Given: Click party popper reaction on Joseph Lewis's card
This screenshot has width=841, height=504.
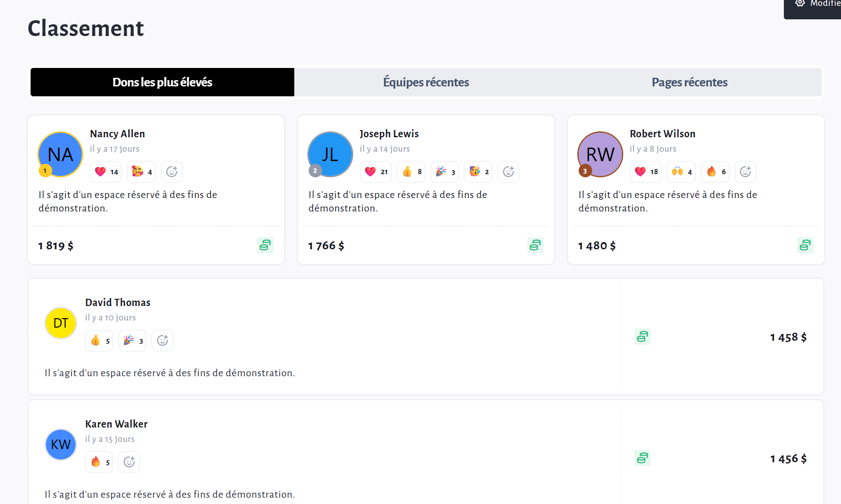Looking at the screenshot, I should (x=445, y=172).
